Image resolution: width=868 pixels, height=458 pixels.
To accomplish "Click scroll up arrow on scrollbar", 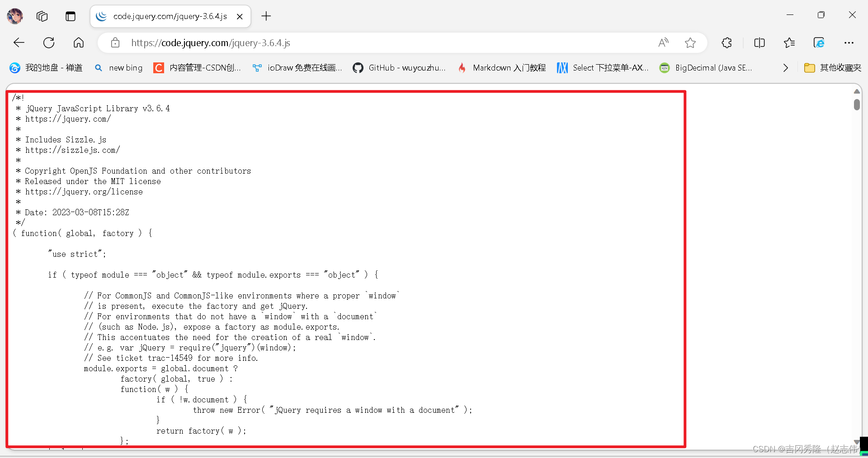I will 857,92.
